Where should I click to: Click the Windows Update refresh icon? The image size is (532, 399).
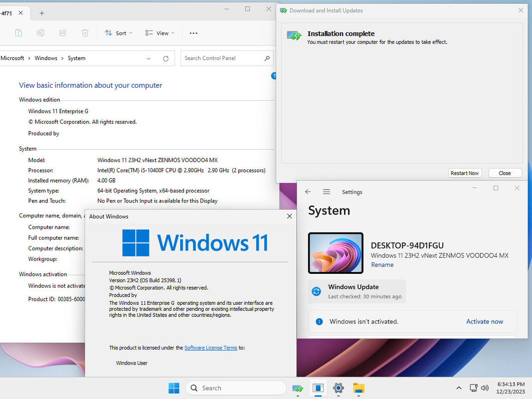tap(316, 291)
